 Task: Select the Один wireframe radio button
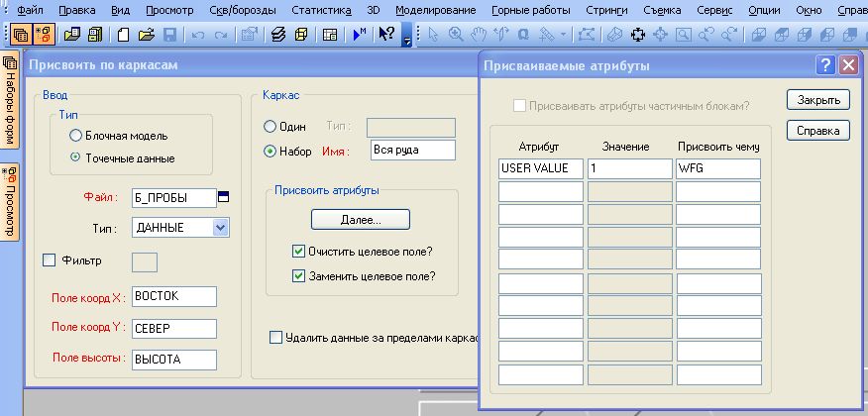pyautogui.click(x=270, y=127)
